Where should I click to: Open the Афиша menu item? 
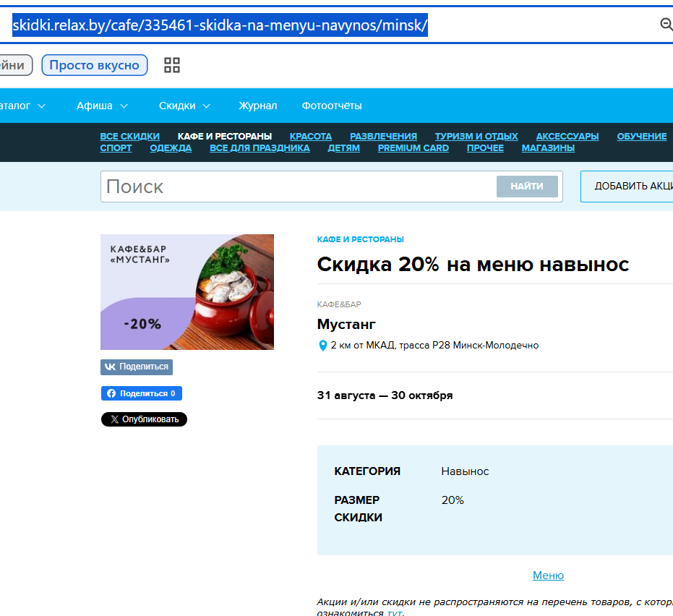pyautogui.click(x=95, y=106)
